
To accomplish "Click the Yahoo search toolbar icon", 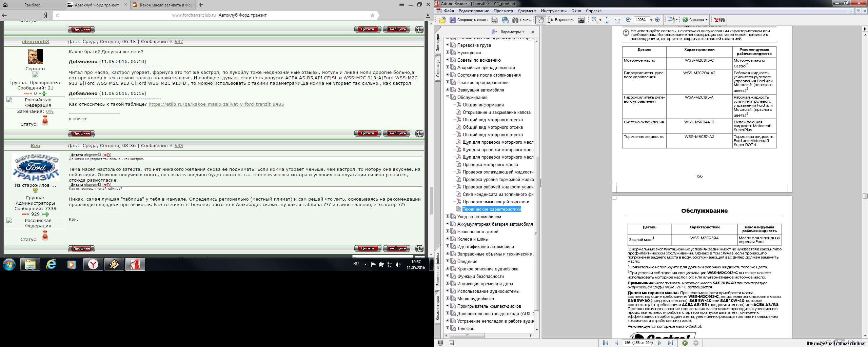I will (x=719, y=20).
